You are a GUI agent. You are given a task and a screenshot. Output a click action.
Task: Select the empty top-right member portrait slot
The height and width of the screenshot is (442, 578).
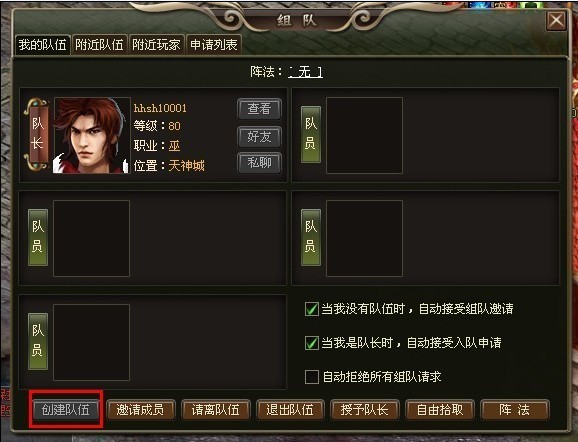point(364,135)
